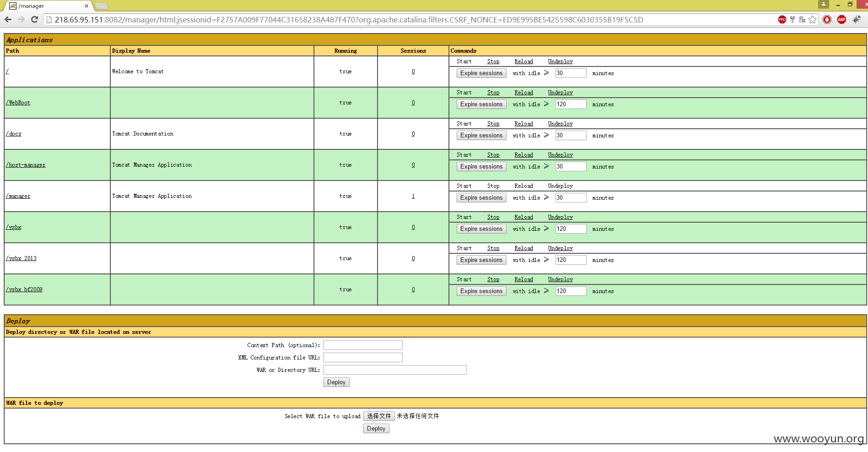The width and height of the screenshot is (868, 452).
Task: Click the 'WAR file to deploy' heading
Action: point(34,403)
